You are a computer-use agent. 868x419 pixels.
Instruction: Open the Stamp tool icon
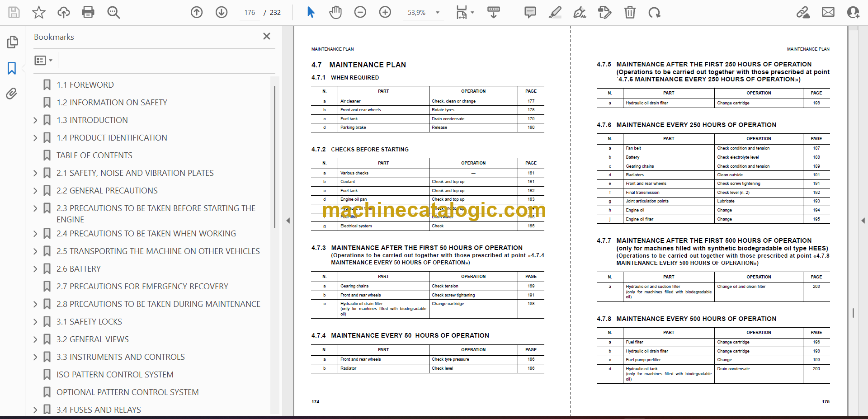pos(604,12)
